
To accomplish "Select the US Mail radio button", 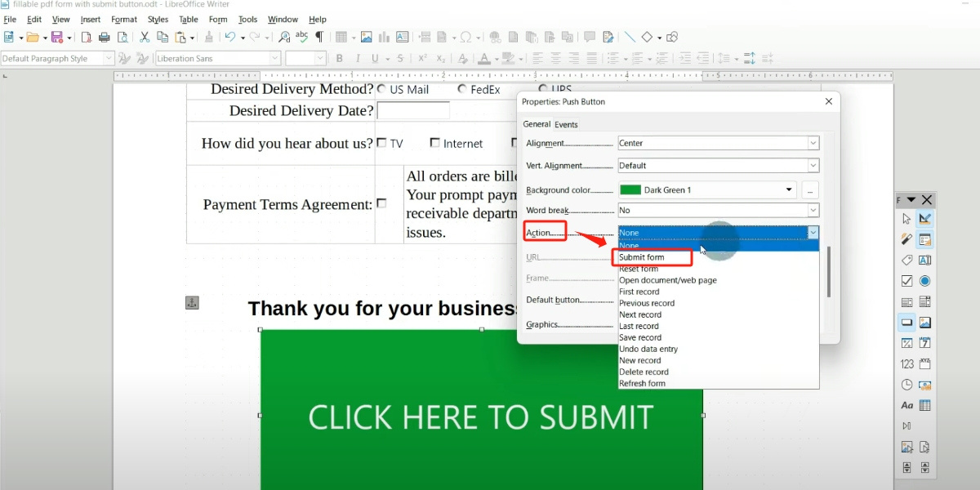I will pyautogui.click(x=381, y=89).
